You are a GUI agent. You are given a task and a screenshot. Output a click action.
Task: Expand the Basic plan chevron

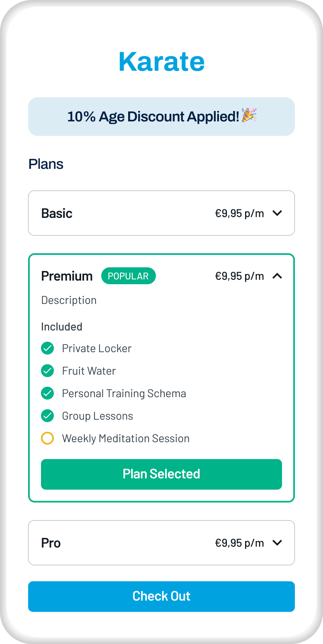[x=277, y=213]
